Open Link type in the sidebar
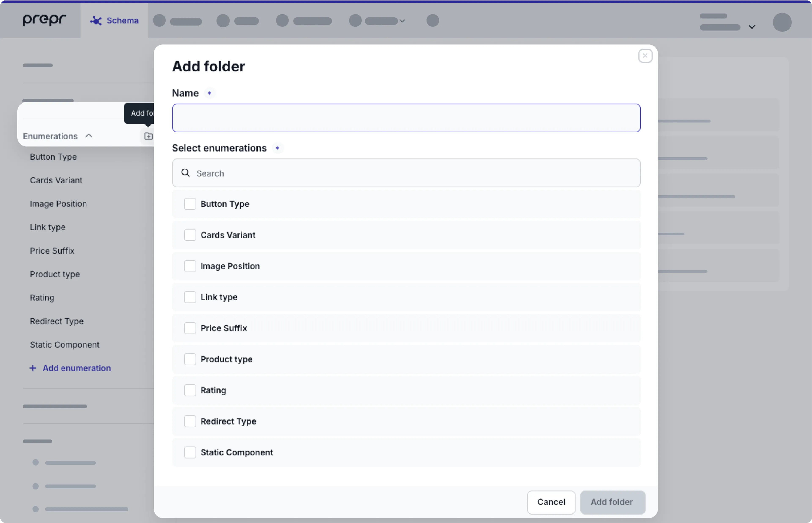This screenshot has height=523, width=812. (48, 227)
